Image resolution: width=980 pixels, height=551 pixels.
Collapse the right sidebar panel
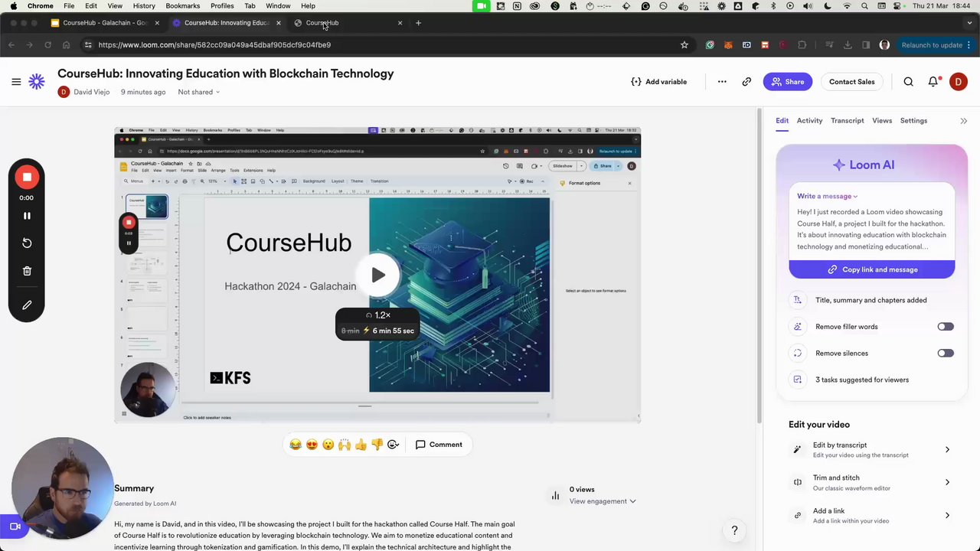(964, 121)
